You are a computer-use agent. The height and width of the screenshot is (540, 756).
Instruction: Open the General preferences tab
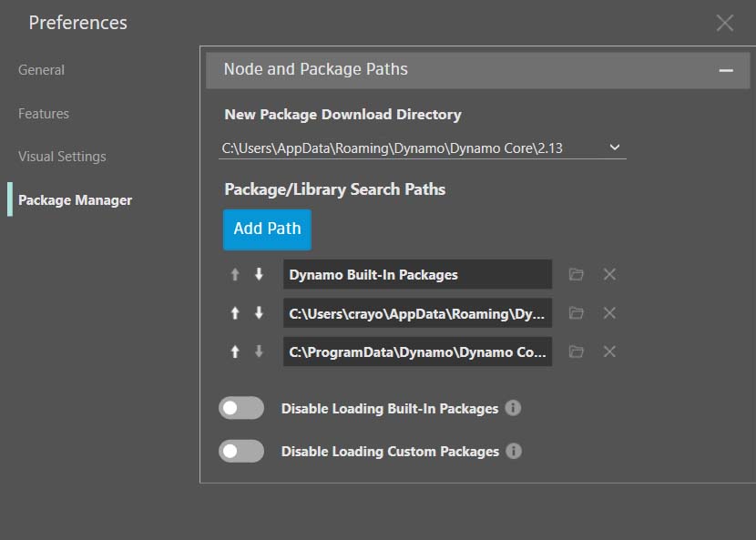point(41,70)
